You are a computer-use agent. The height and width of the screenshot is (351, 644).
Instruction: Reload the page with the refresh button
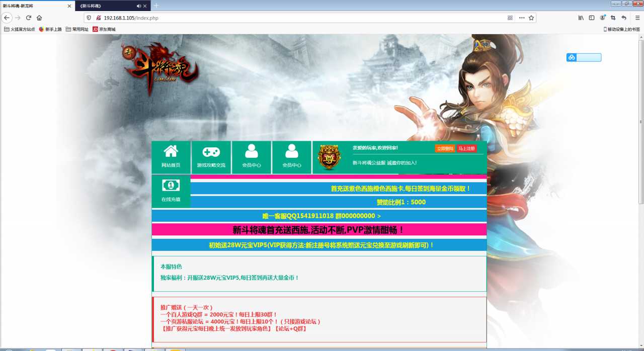coord(29,18)
